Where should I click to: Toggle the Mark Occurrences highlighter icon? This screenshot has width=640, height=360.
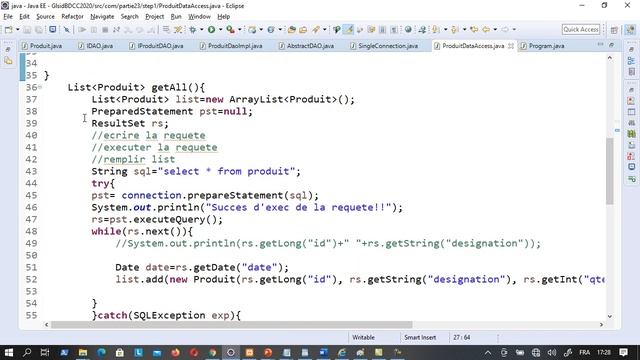click(x=348, y=29)
